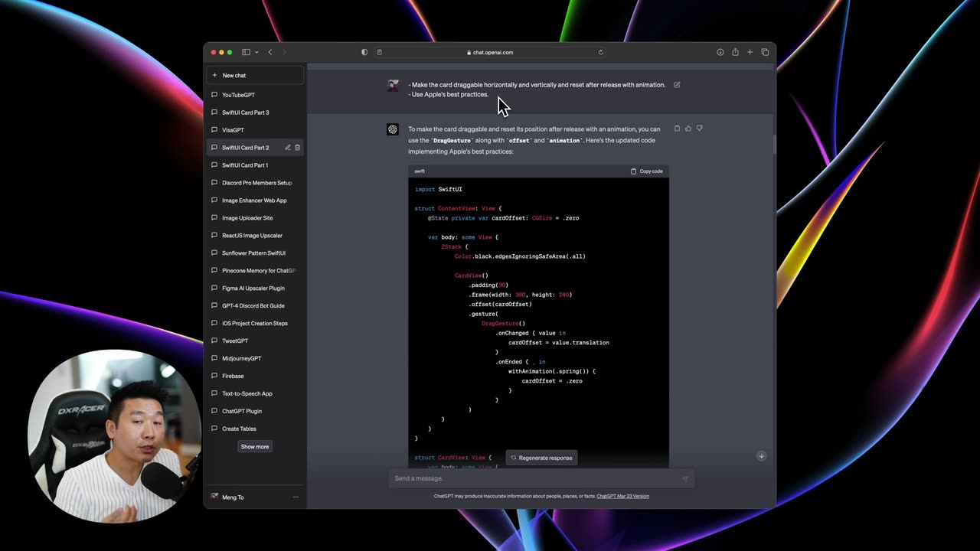Open the ReactJS Image Upscaler chat

pyautogui.click(x=256, y=236)
